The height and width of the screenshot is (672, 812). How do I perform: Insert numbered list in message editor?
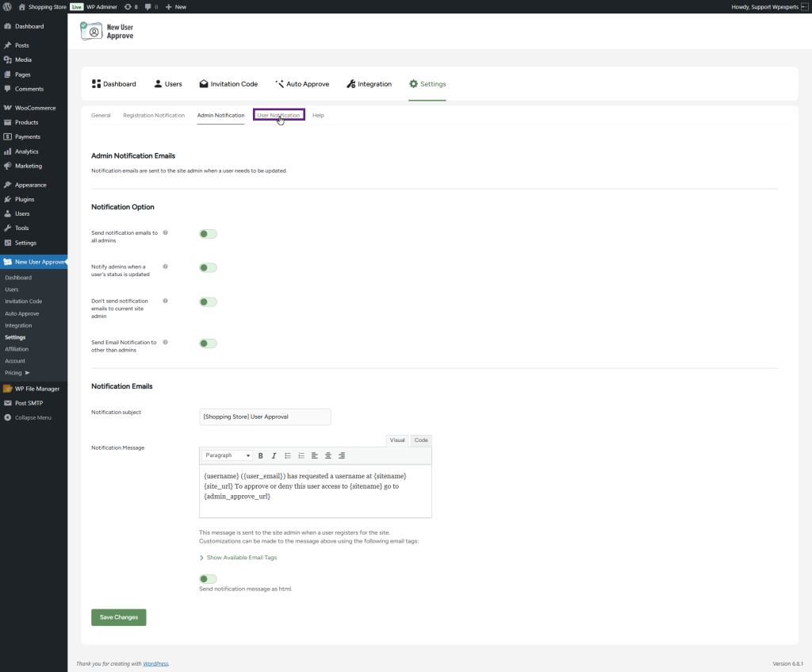point(301,456)
